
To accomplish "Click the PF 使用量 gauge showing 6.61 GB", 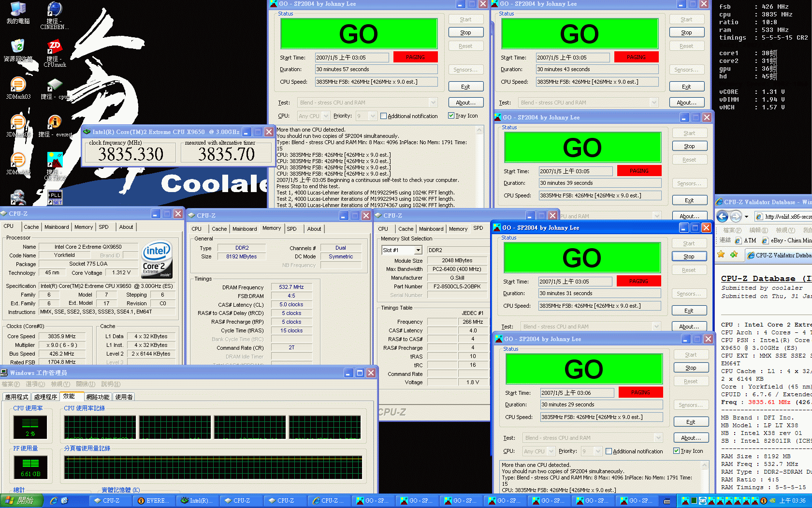I will (30, 467).
